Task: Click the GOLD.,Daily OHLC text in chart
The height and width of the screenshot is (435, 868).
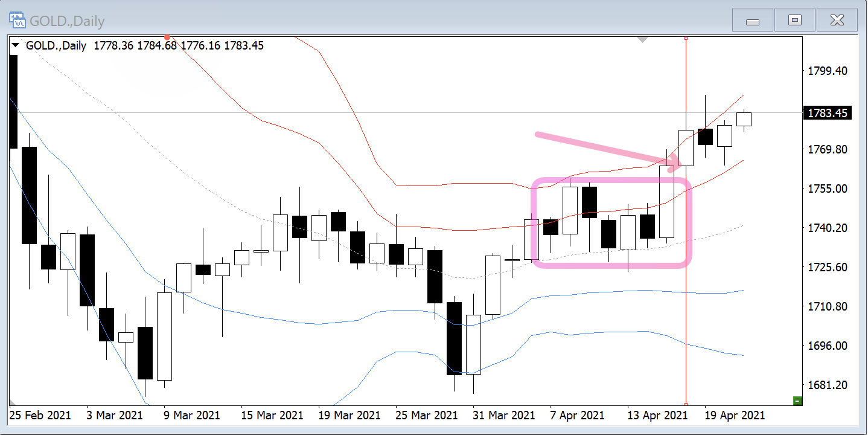Action: tap(145, 46)
